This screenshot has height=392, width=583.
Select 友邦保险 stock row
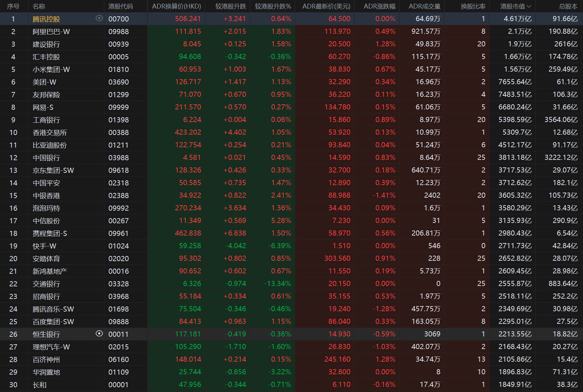[x=46, y=95]
